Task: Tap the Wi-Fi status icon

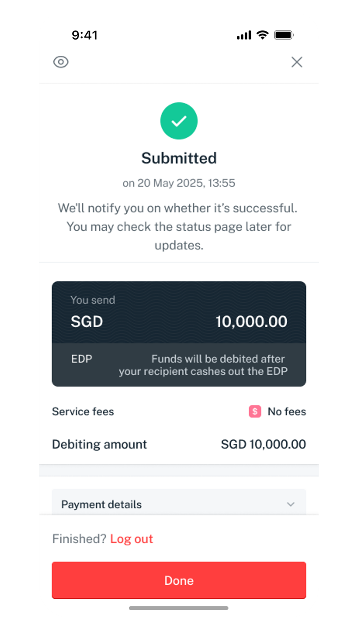Action: [262, 35]
